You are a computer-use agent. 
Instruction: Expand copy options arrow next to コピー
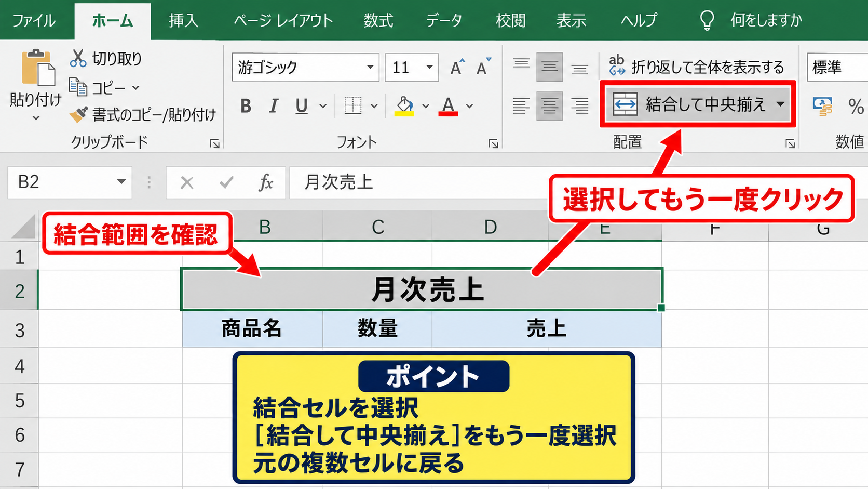click(136, 88)
